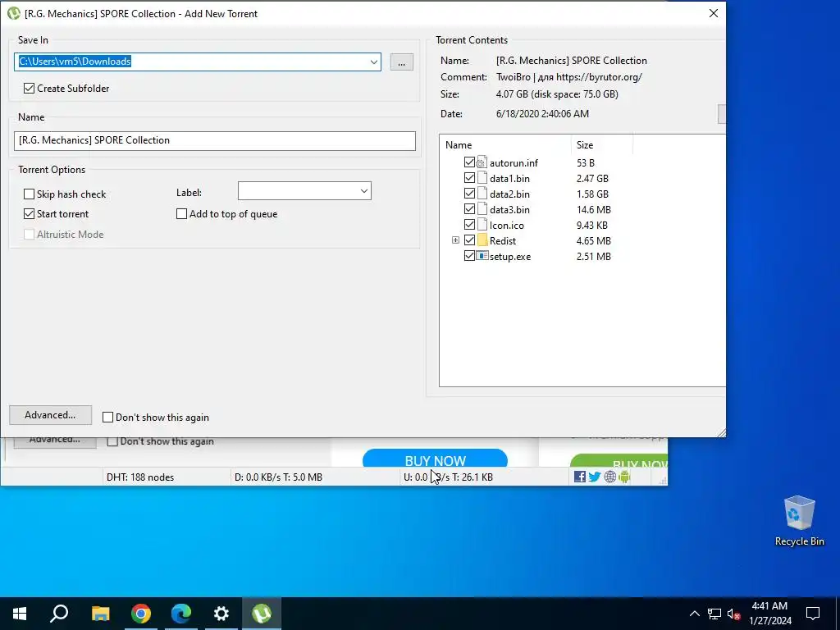Viewport: 840px width, 630px height.
Task: Uncheck the Redist folder
Action: pos(469,240)
